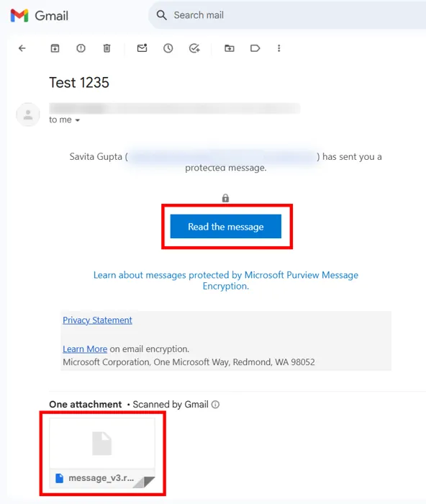Delete the email with the trash icon
Viewport: 426px width, 504px height.
coord(106,48)
